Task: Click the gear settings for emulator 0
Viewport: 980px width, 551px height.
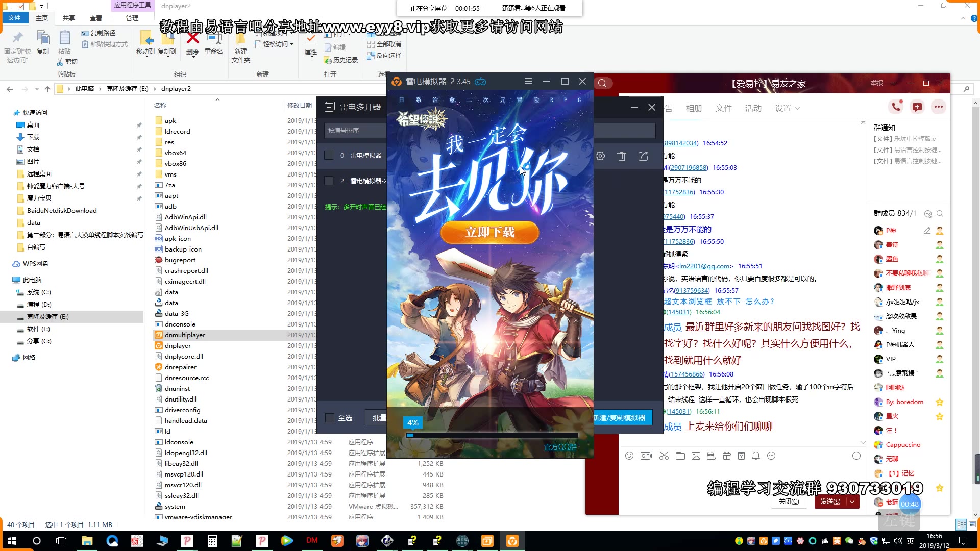Action: click(600, 156)
